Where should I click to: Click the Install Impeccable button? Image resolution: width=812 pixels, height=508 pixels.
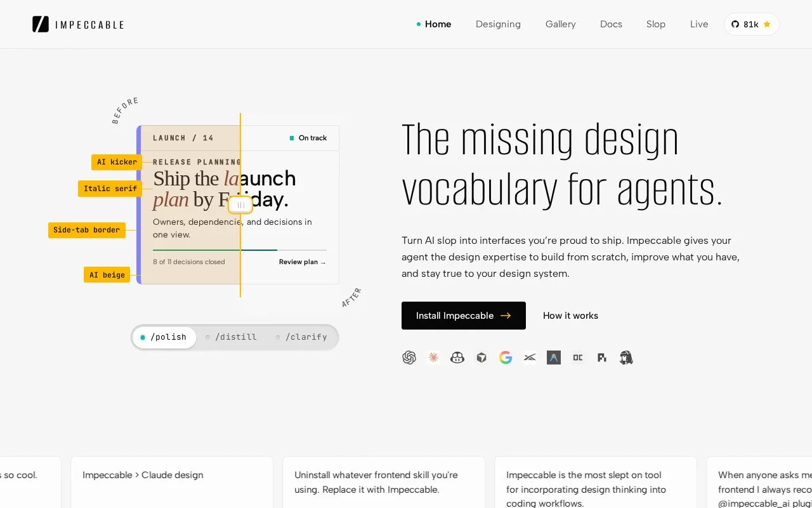(x=464, y=316)
